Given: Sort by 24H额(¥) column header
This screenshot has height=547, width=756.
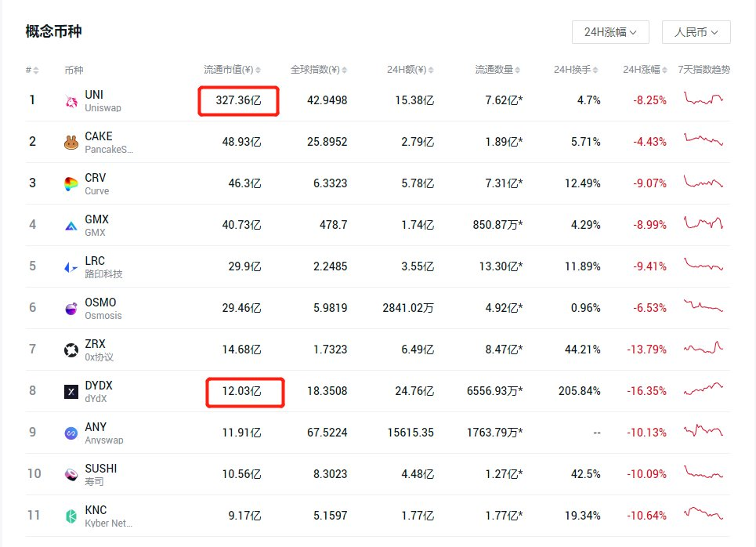Looking at the screenshot, I should 410,70.
